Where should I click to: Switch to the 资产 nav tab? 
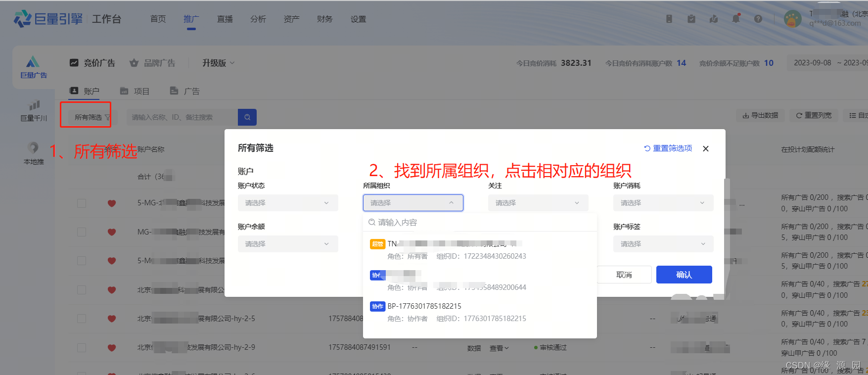tap(291, 19)
